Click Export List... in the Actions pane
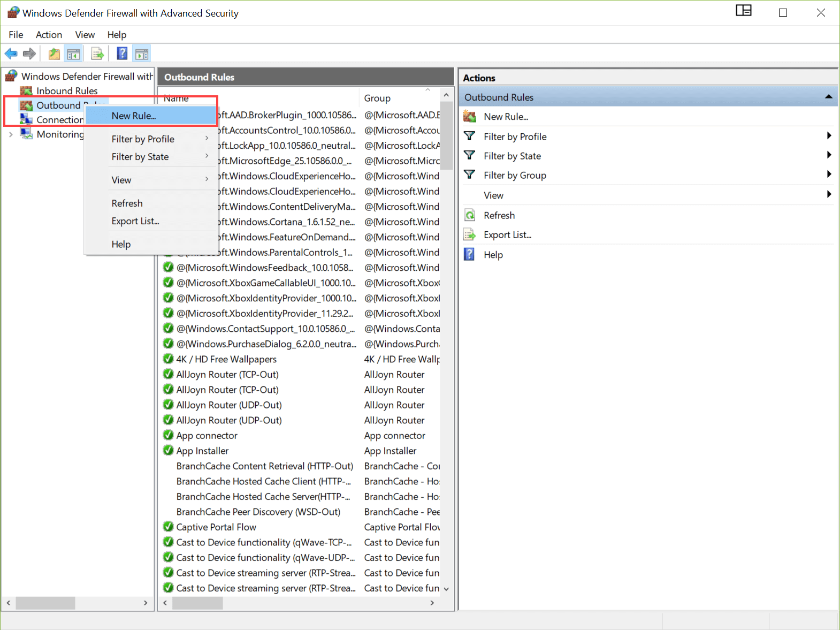Image resolution: width=840 pixels, height=630 pixels. 507,235
